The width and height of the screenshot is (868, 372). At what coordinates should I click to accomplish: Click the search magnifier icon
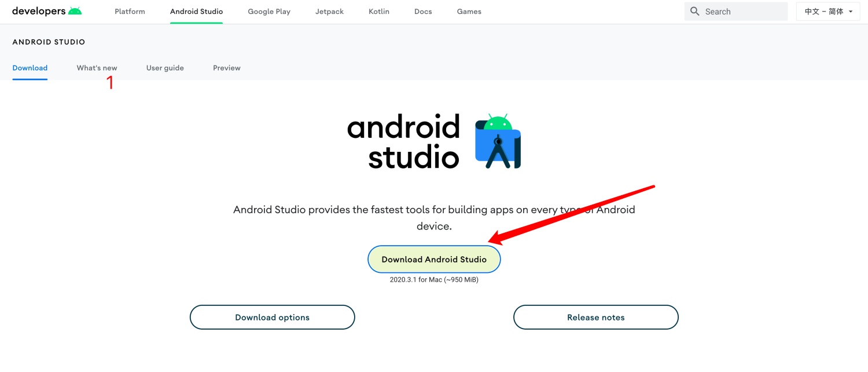[x=695, y=12]
